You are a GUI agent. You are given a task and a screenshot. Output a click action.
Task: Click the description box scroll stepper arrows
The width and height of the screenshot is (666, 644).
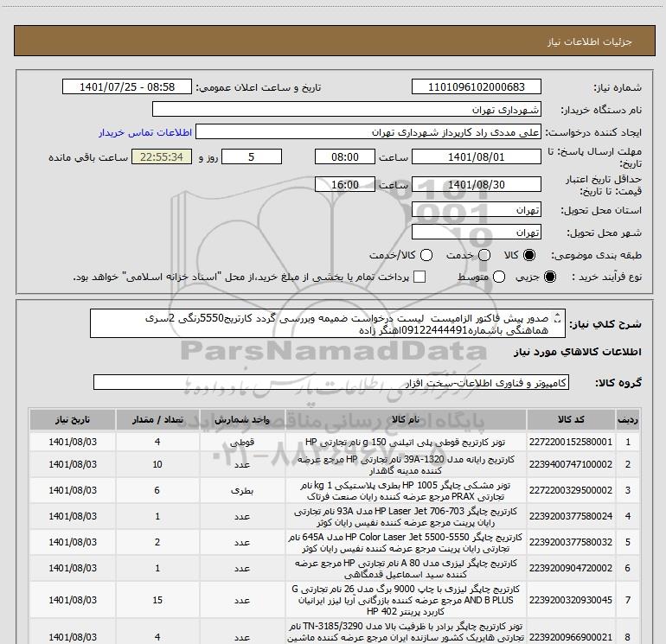558,317
